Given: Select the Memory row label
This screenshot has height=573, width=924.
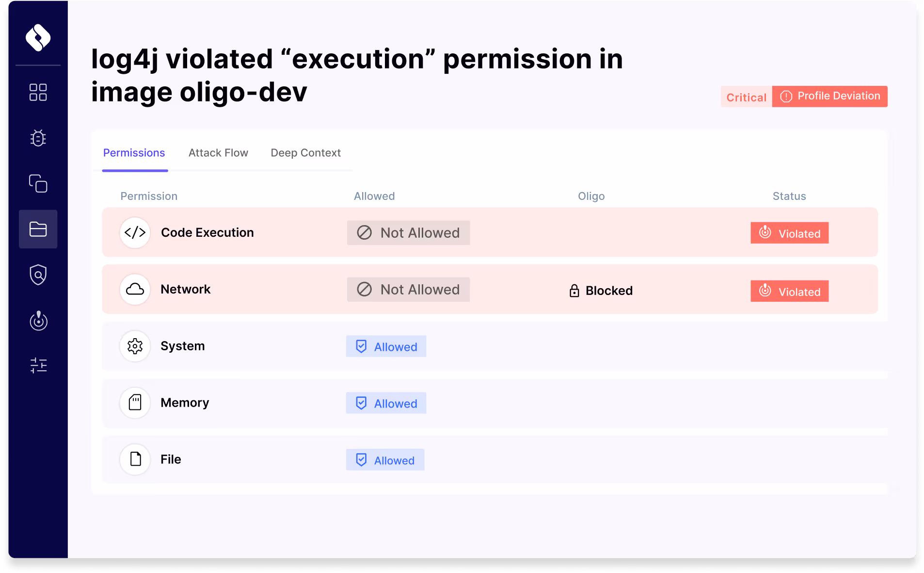Looking at the screenshot, I should click(x=185, y=403).
